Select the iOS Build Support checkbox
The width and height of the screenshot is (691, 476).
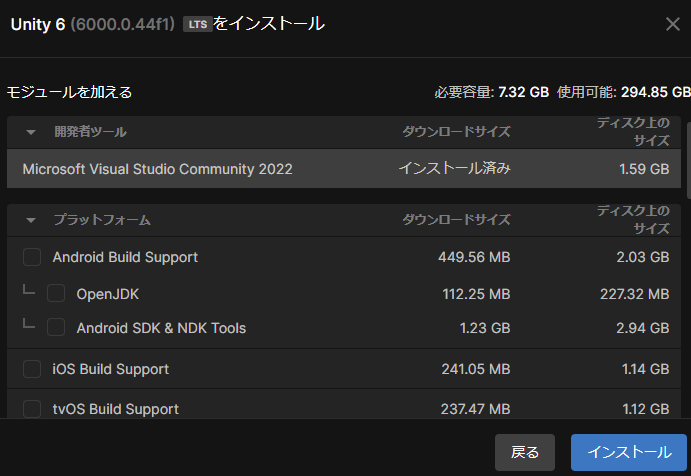tap(32, 369)
